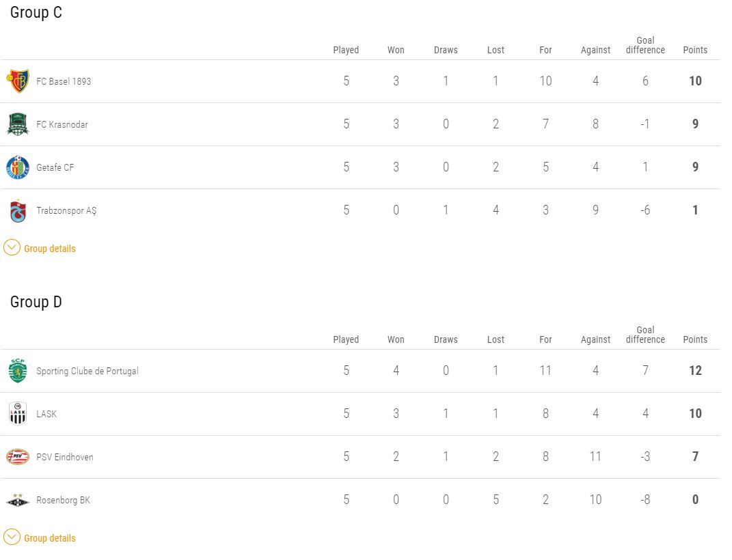Click the FC Basel 1893 club crest
This screenshot has height=560, width=732.
(18, 81)
